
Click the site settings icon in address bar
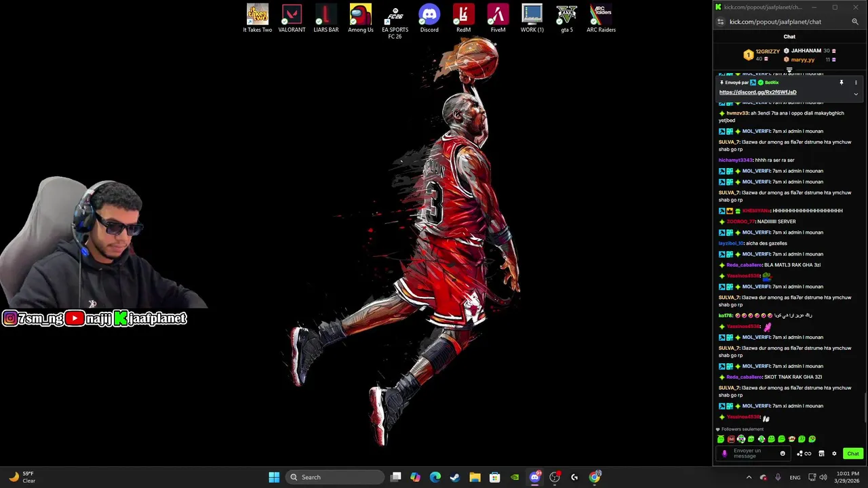tap(721, 22)
